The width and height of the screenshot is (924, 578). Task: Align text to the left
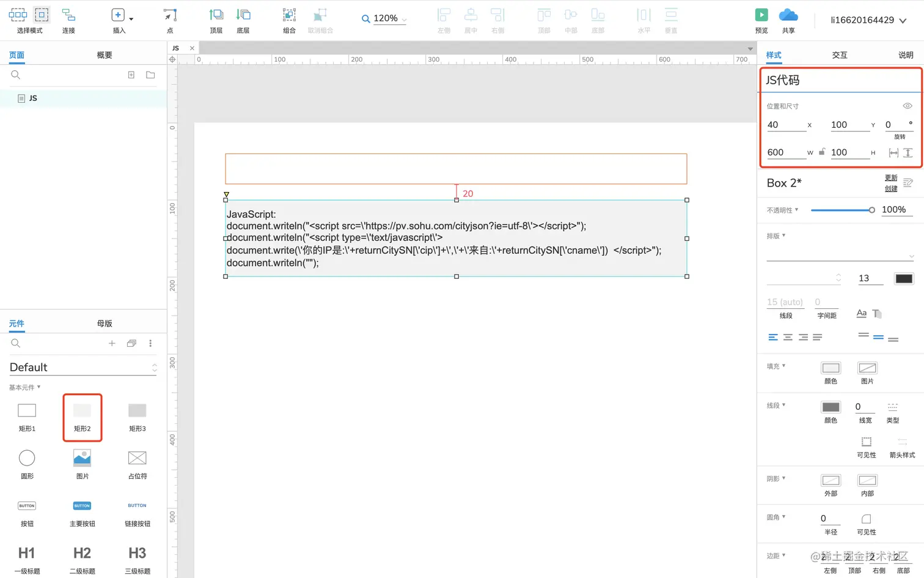[x=773, y=337]
